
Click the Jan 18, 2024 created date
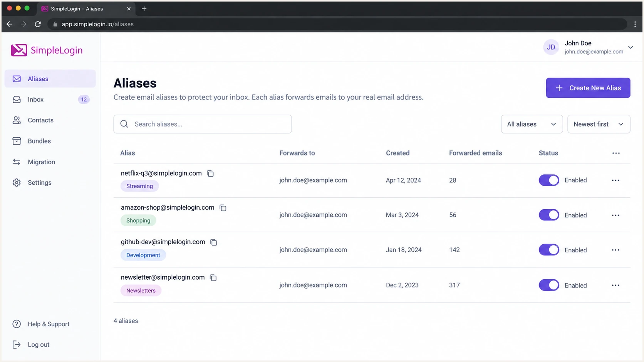point(404,250)
